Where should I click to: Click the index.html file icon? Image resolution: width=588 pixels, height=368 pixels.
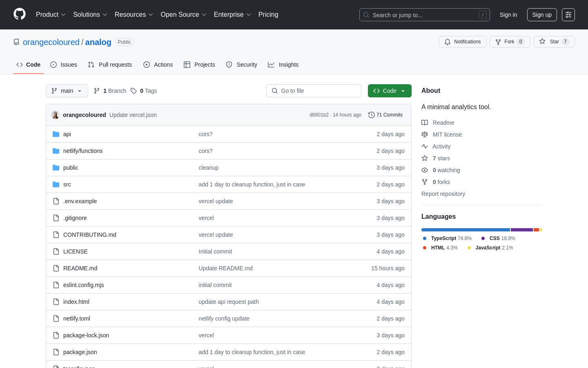click(x=56, y=302)
